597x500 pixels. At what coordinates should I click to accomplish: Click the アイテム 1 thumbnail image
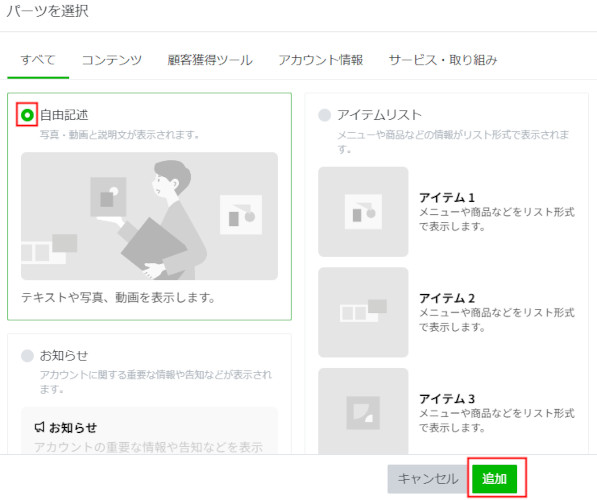(x=363, y=211)
